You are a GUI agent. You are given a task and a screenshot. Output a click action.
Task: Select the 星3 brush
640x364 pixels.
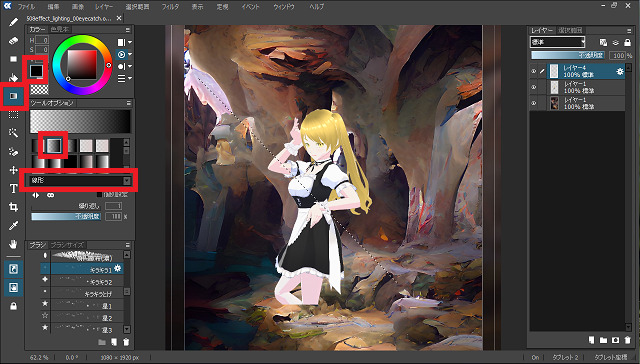coord(82,329)
